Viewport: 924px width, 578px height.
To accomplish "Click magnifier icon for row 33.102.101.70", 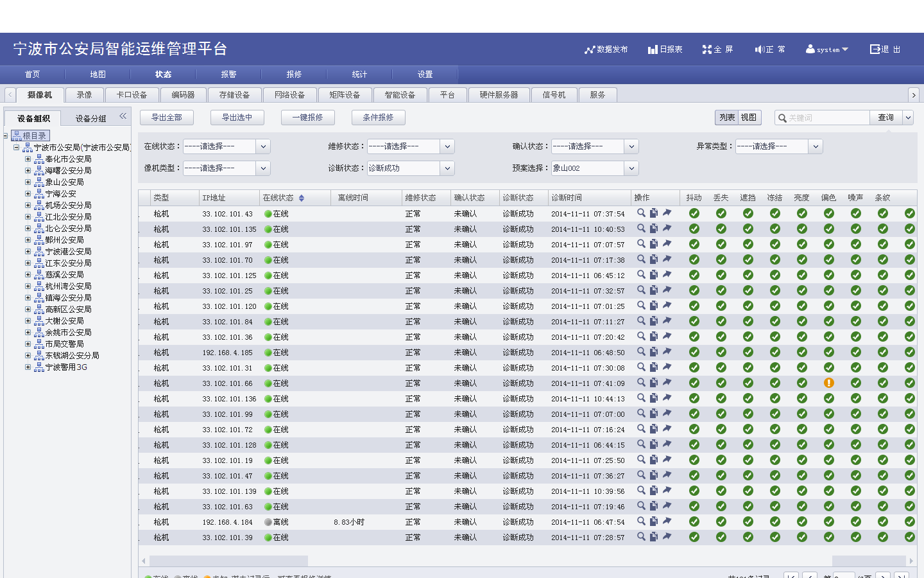I will point(641,259).
